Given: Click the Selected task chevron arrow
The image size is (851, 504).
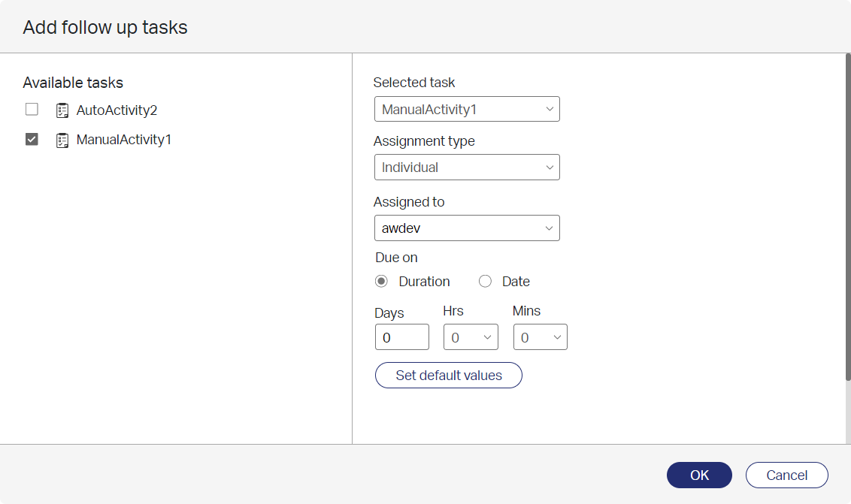Looking at the screenshot, I should [x=550, y=109].
